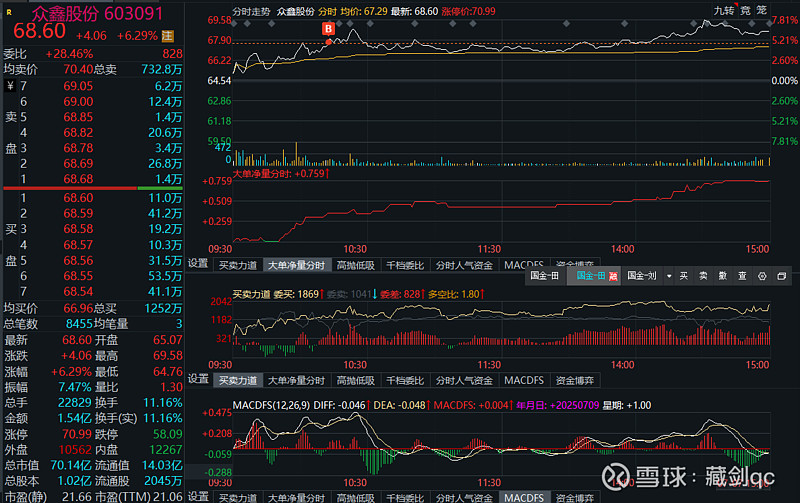Open 资金博弈 tab in the bottom row

[x=575, y=497]
